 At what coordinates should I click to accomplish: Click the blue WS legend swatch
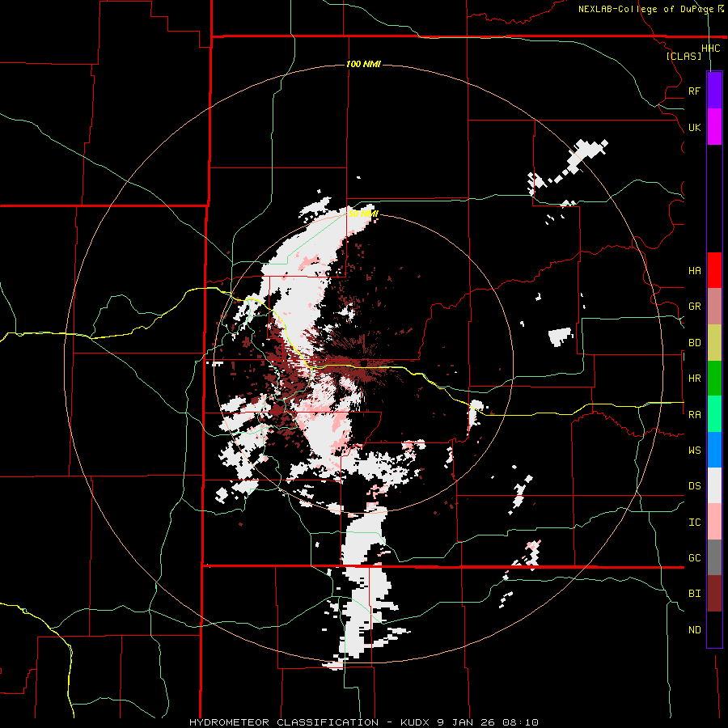(714, 450)
